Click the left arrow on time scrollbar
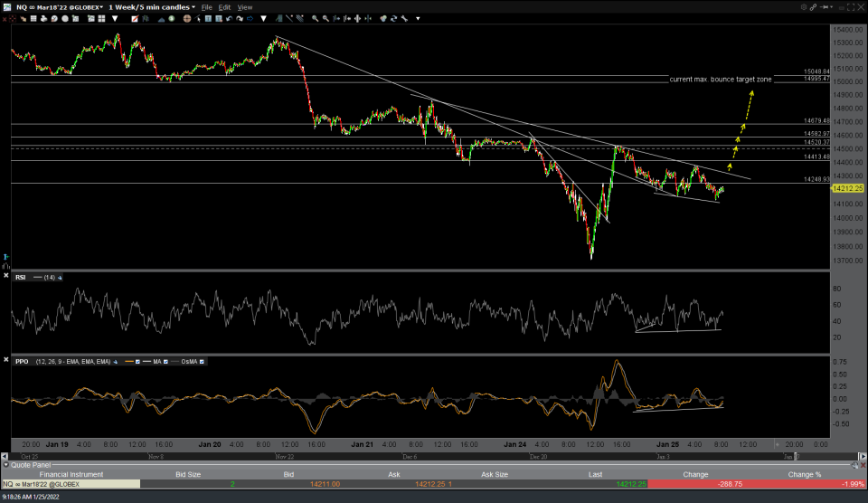Viewport: 868px width, 503px height. (5, 457)
